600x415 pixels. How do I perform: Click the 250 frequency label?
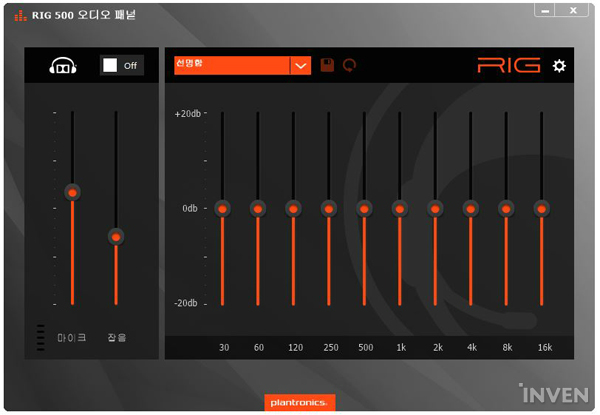(x=331, y=347)
